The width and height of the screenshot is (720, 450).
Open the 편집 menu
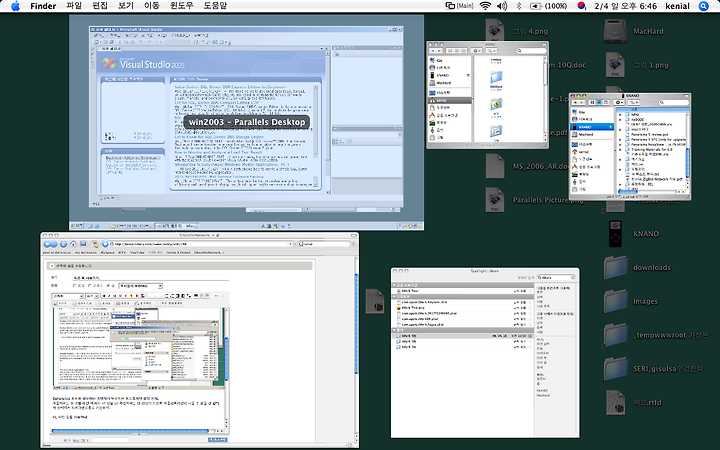pyautogui.click(x=100, y=6)
